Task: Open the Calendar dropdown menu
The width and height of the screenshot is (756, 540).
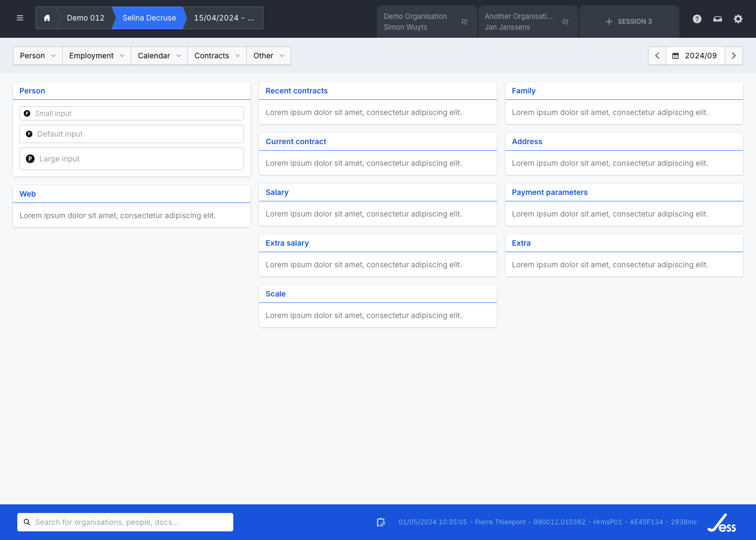Action: click(x=159, y=56)
